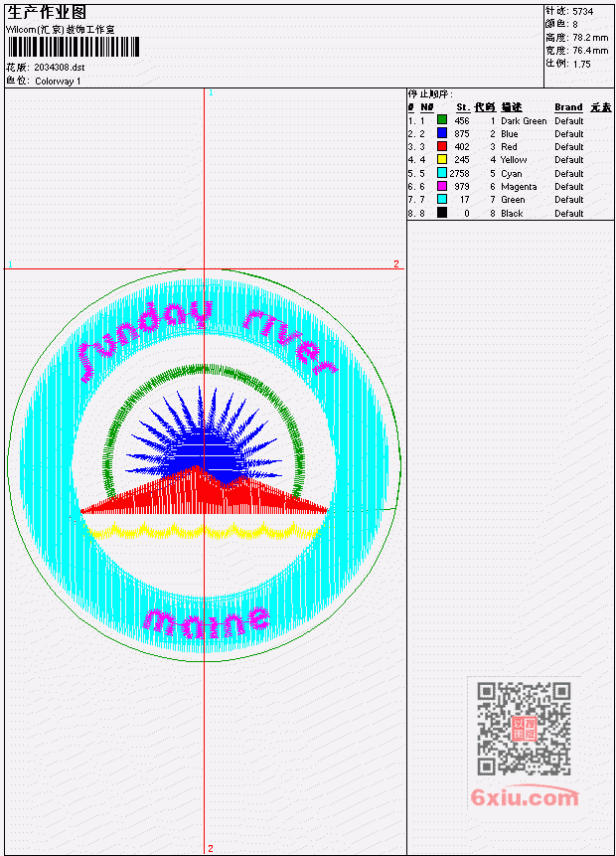616x856 pixels.
Task: Click the yellow wave line in the design
Action: pos(204,531)
